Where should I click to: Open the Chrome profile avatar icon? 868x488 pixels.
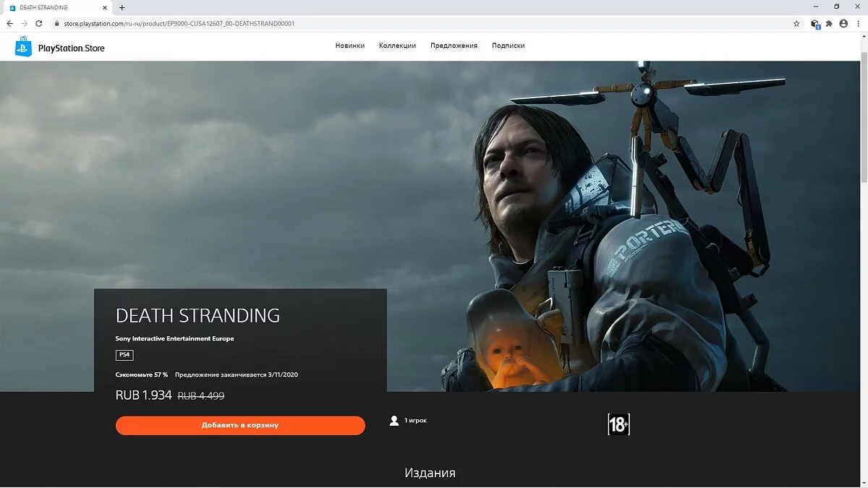point(843,23)
